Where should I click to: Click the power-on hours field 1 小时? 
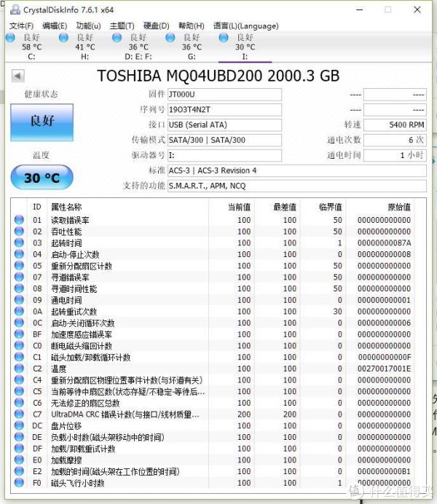pyautogui.click(x=395, y=156)
